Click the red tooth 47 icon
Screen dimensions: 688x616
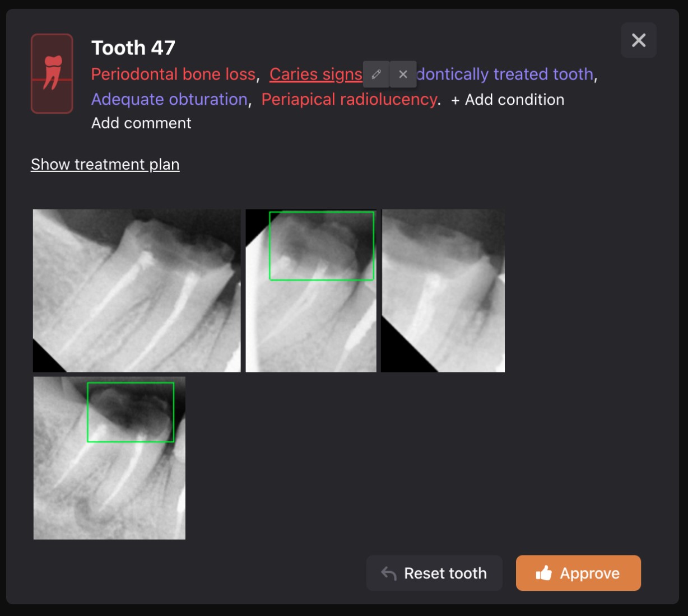[x=52, y=73]
